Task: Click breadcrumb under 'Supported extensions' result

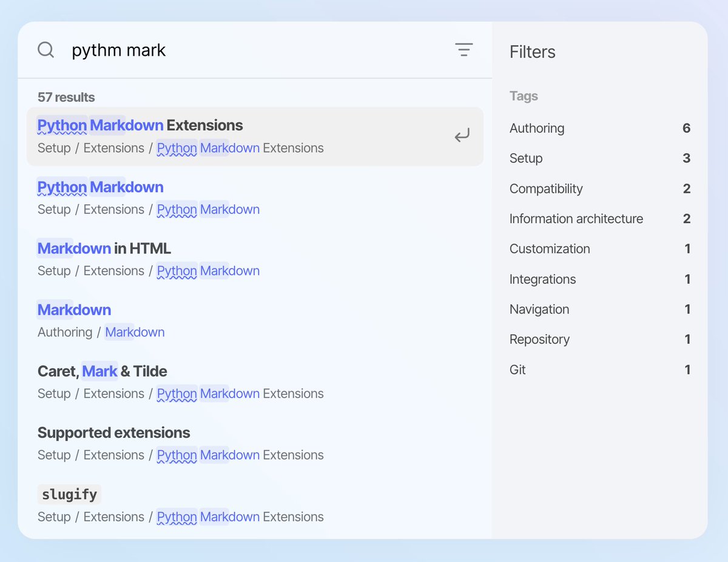Action: (180, 455)
